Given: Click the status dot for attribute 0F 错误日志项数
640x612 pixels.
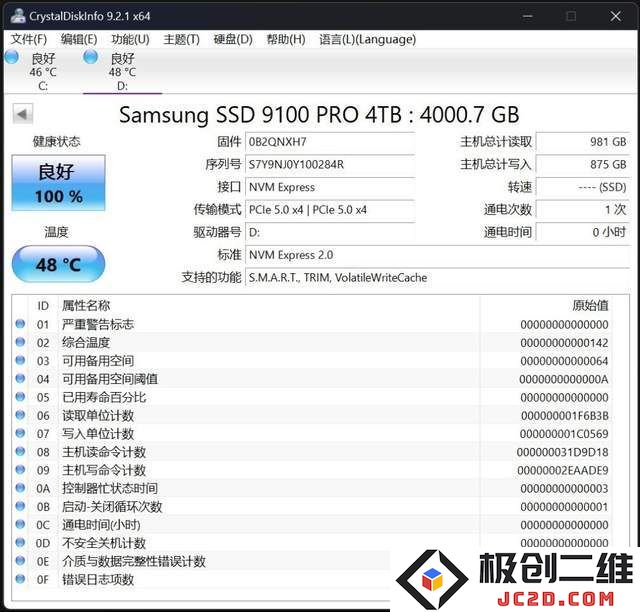Looking at the screenshot, I should point(20,579).
